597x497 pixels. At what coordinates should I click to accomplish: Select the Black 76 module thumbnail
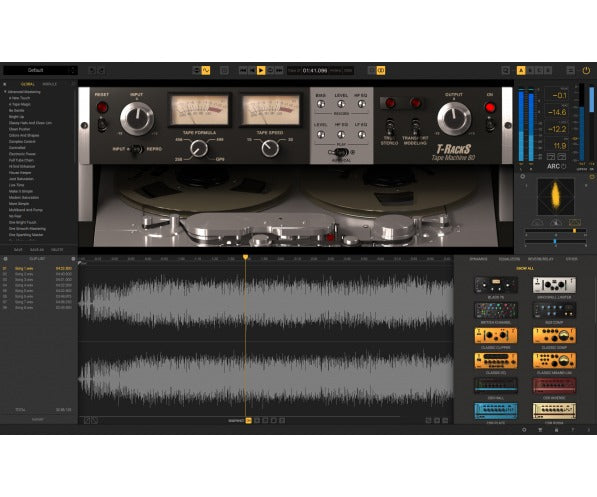(x=496, y=285)
